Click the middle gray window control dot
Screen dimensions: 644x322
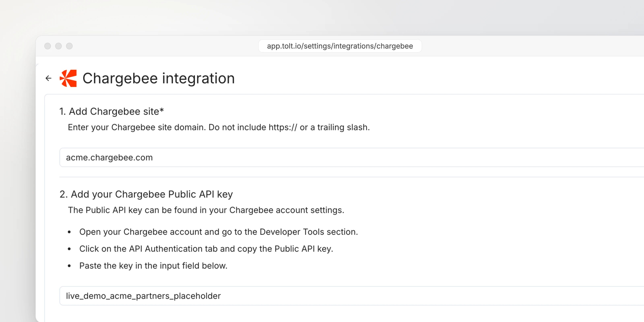59,46
